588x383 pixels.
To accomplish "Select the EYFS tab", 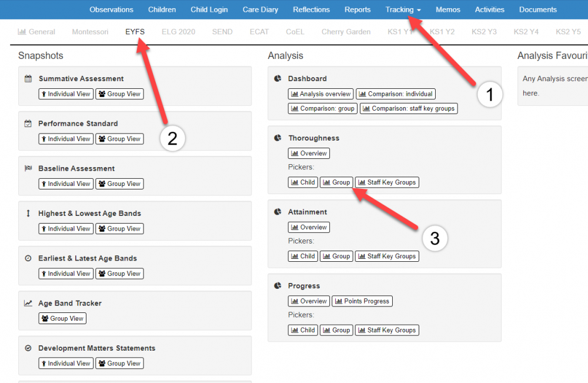I will point(135,32).
